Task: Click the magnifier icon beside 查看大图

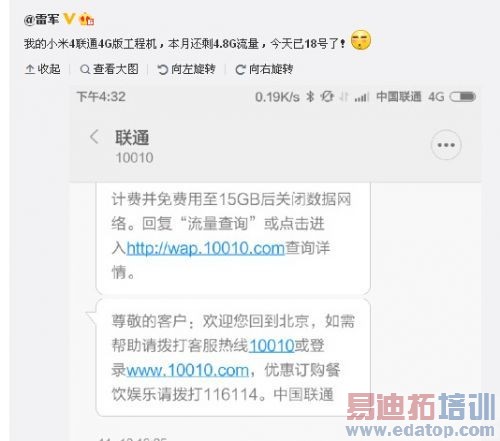Action: [x=85, y=69]
